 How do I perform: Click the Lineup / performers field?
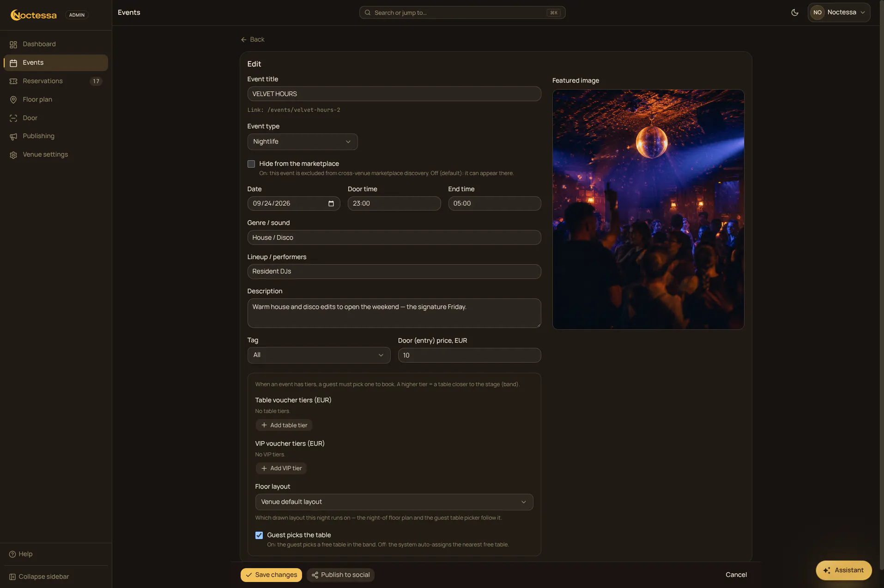[x=394, y=272]
